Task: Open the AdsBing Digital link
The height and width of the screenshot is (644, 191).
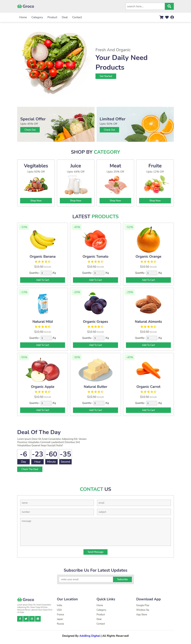Action: pos(89,635)
